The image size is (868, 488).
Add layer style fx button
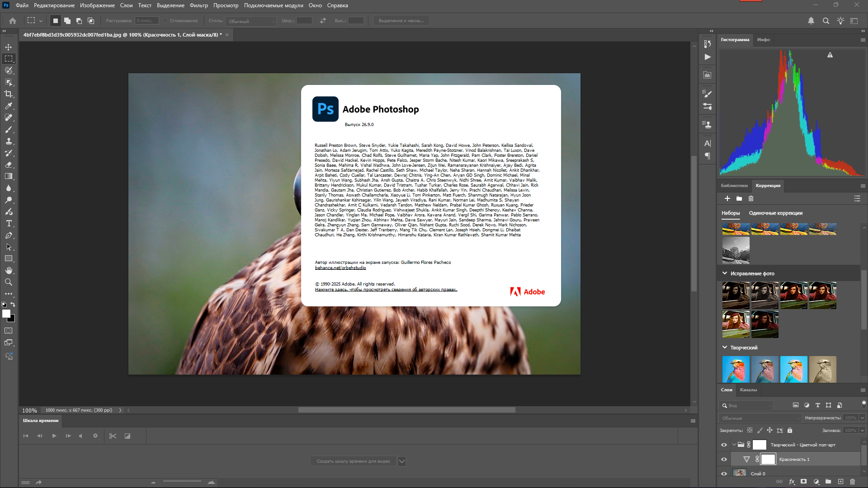pyautogui.click(x=792, y=482)
